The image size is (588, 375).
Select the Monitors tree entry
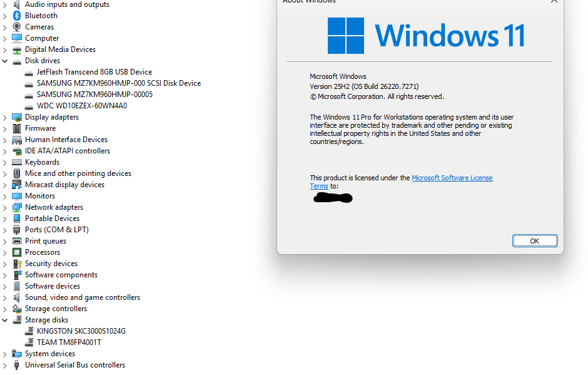[39, 196]
